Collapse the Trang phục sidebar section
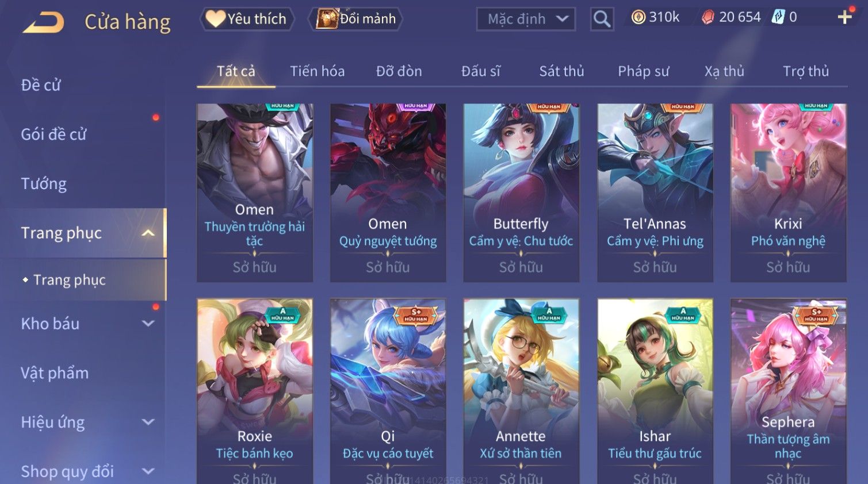868x484 pixels. pyautogui.click(x=148, y=233)
